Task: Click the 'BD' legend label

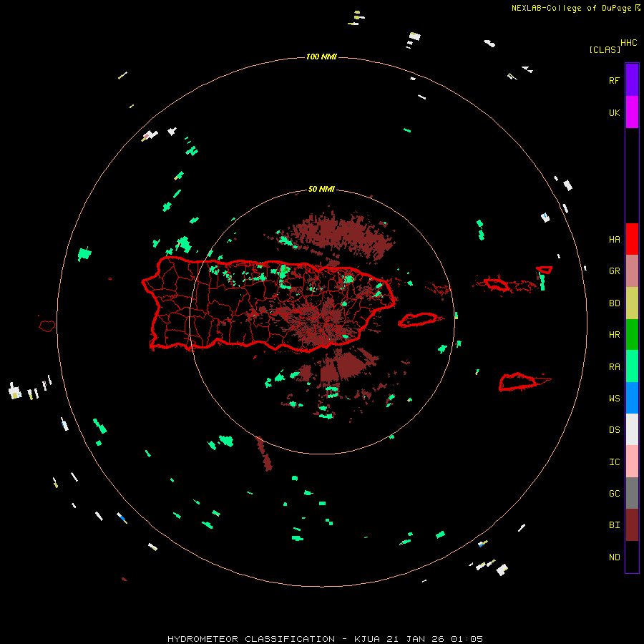Action: pos(614,303)
